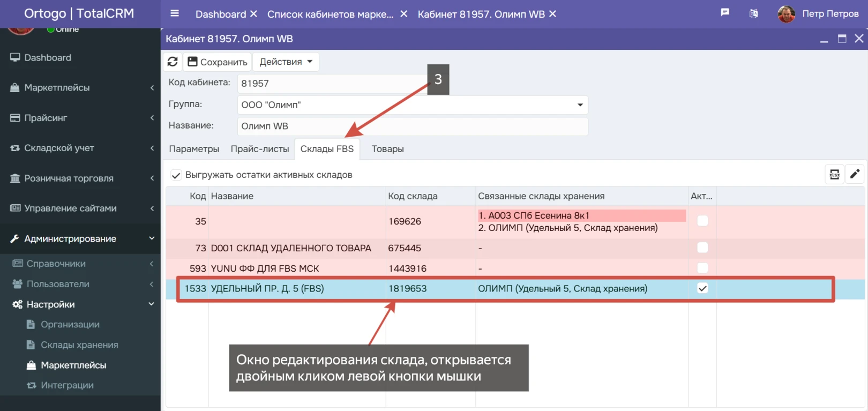Click the Прайсинг card icon
The image size is (868, 411).
coord(15,118)
